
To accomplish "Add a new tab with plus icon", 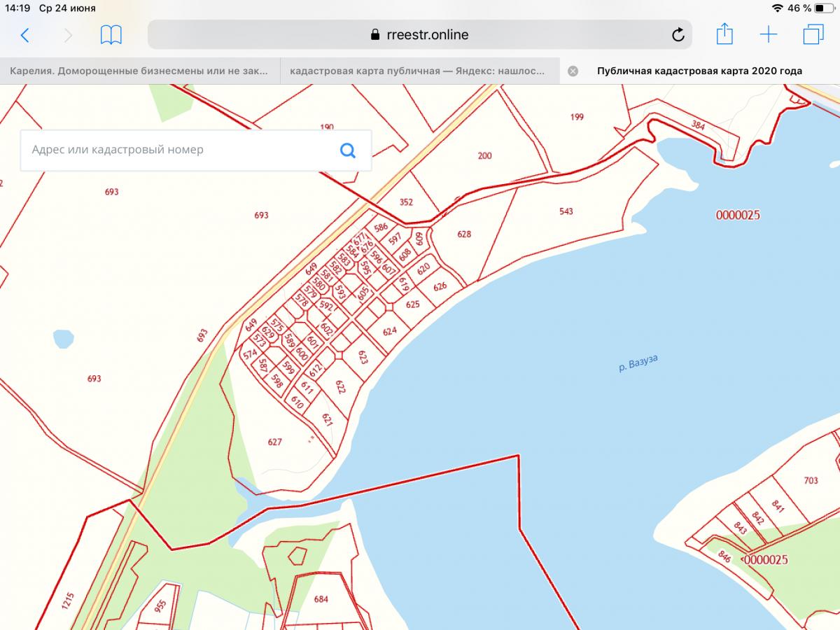I will coord(769,34).
